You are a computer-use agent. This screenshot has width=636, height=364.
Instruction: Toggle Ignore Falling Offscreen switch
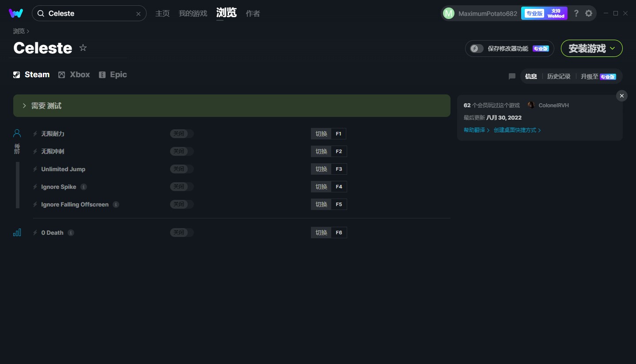tap(182, 204)
